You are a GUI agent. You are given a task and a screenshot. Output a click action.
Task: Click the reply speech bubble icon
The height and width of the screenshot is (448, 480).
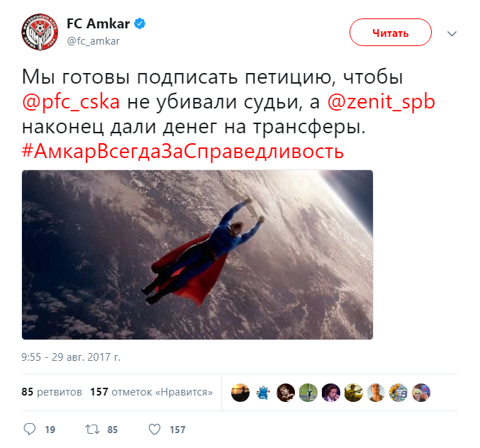(30, 429)
